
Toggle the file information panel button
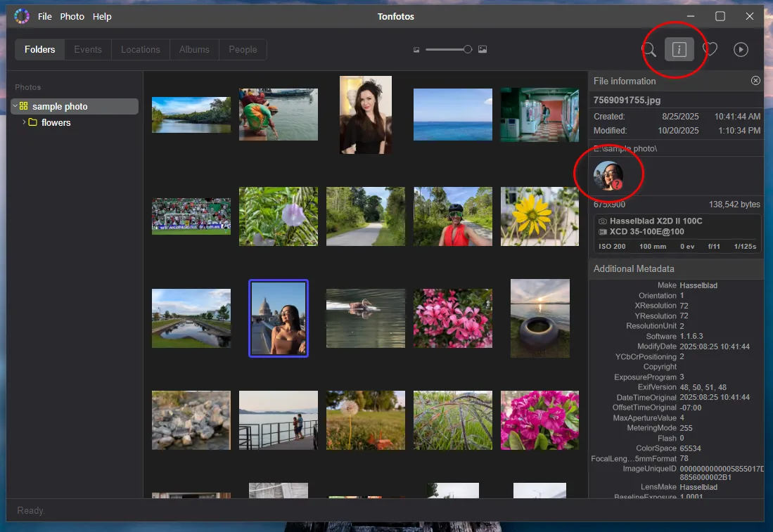pos(679,49)
